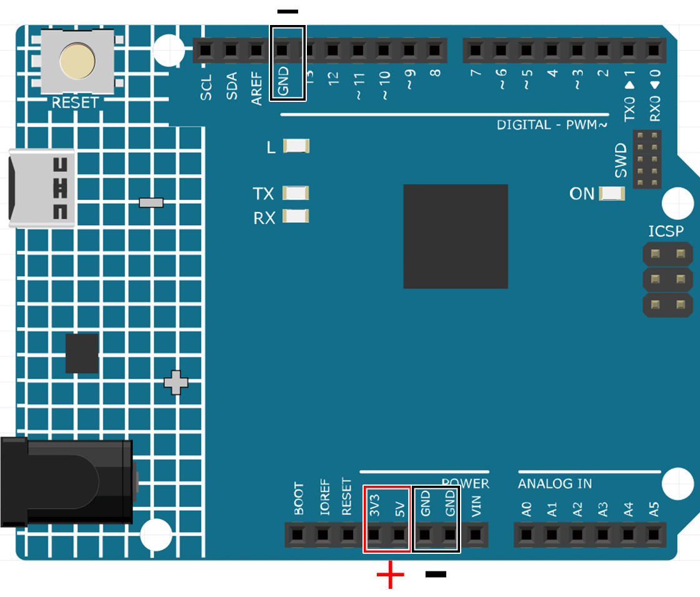This screenshot has width=700, height=597.
Task: Select the VIN pin socket
Action: coord(476,534)
